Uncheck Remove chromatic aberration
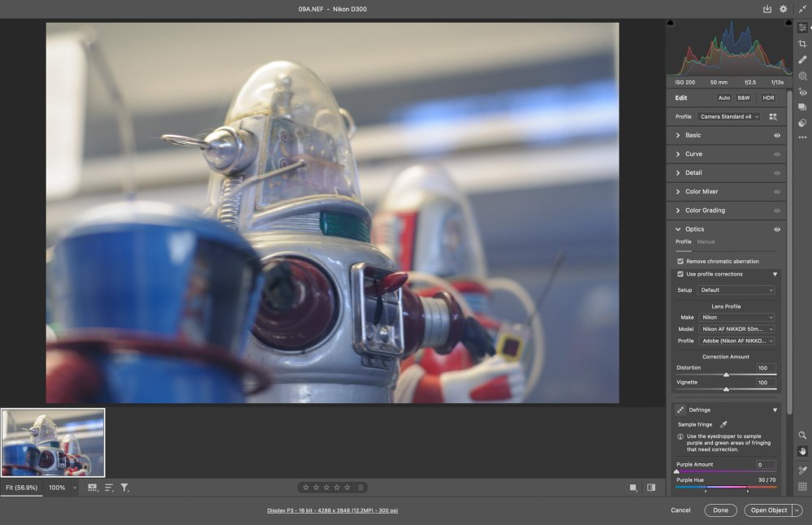Screen dimensions: 812x525 [680, 262]
